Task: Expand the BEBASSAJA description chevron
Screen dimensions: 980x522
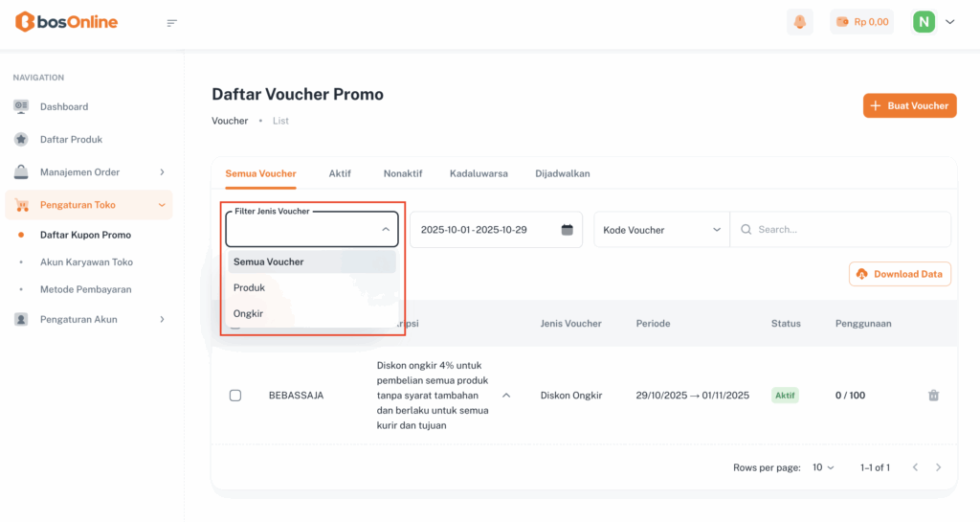Action: click(506, 395)
